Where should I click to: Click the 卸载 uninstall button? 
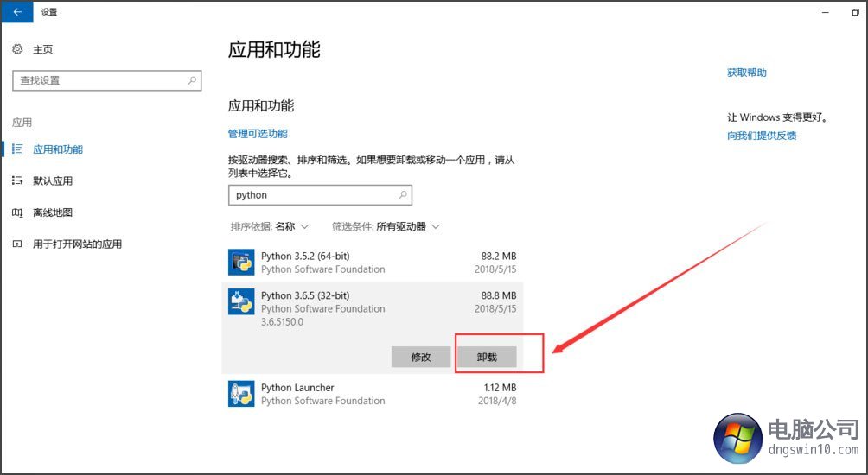(x=487, y=358)
